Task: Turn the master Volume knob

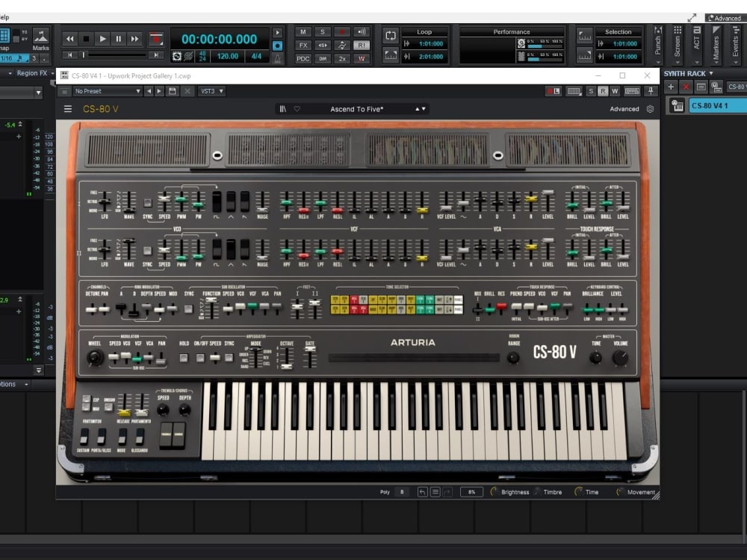Action: click(x=620, y=358)
